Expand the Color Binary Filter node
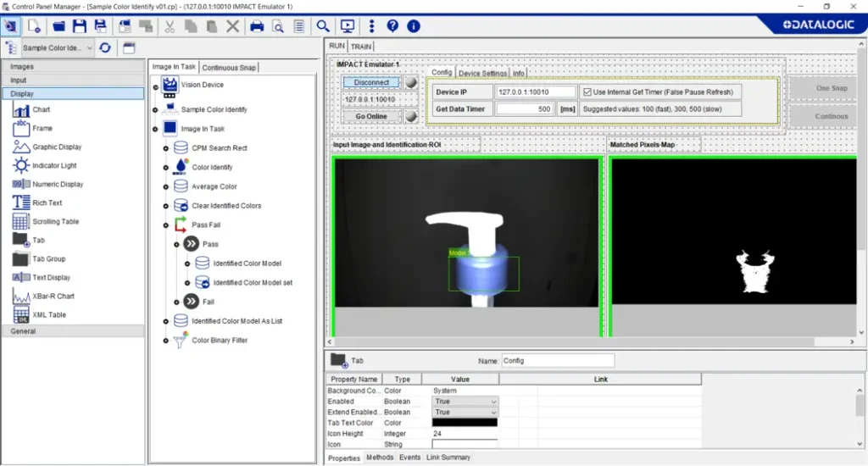868x466 pixels. point(166,341)
